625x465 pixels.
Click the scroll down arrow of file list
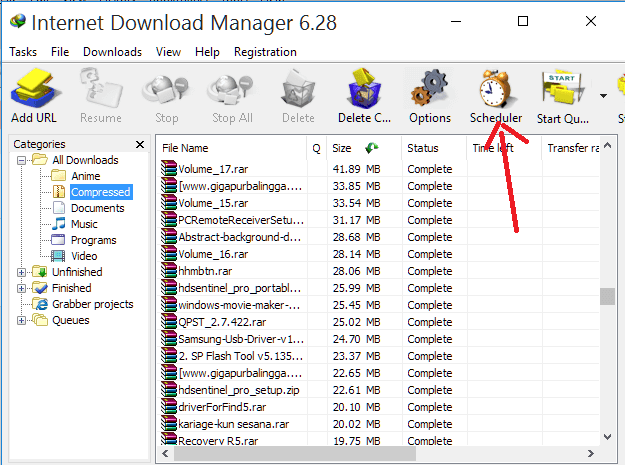pyautogui.click(x=607, y=437)
